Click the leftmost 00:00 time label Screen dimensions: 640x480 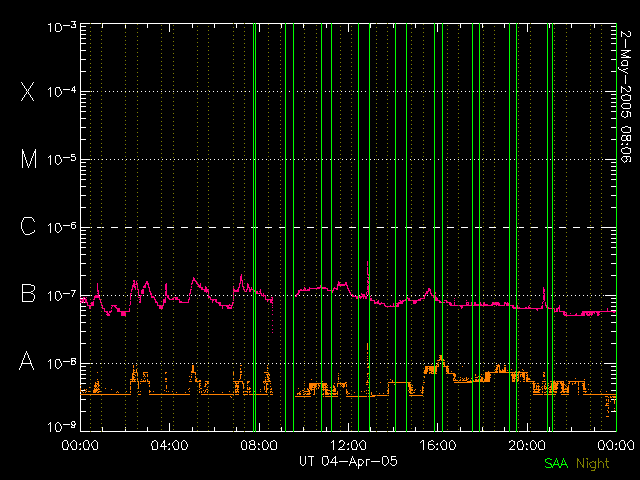80,445
